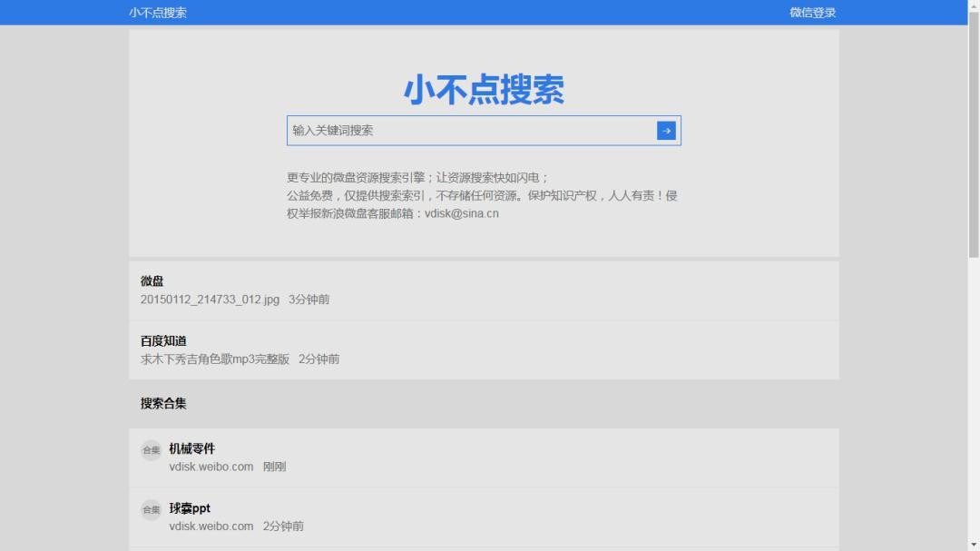Click the vertical scrollbar thumb
The width and height of the screenshot is (980, 551).
pyautogui.click(x=974, y=136)
